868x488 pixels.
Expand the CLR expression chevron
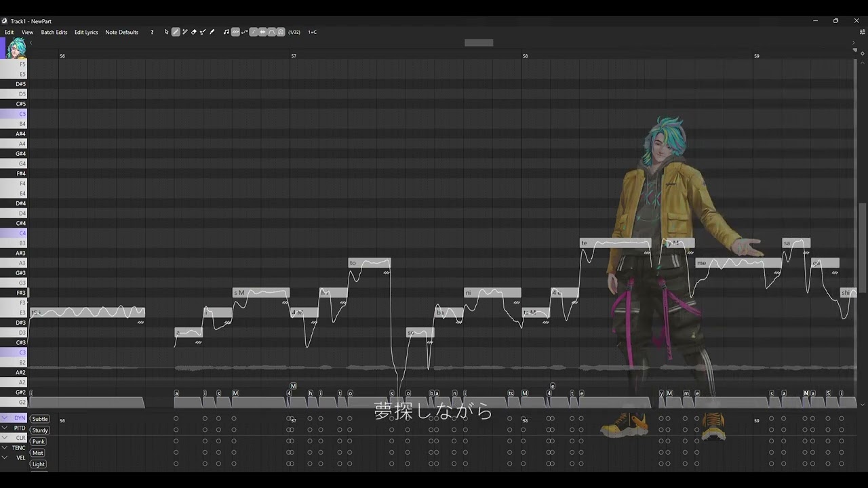[5, 438]
